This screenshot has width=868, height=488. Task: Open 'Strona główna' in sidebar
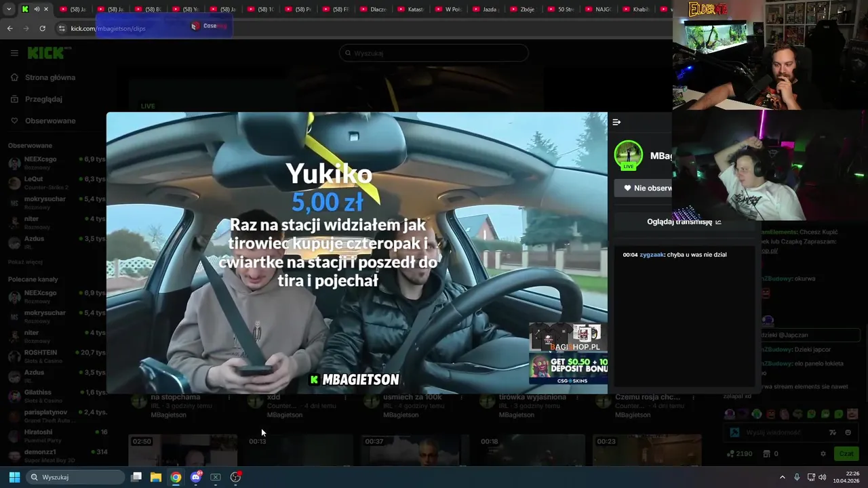43,77
